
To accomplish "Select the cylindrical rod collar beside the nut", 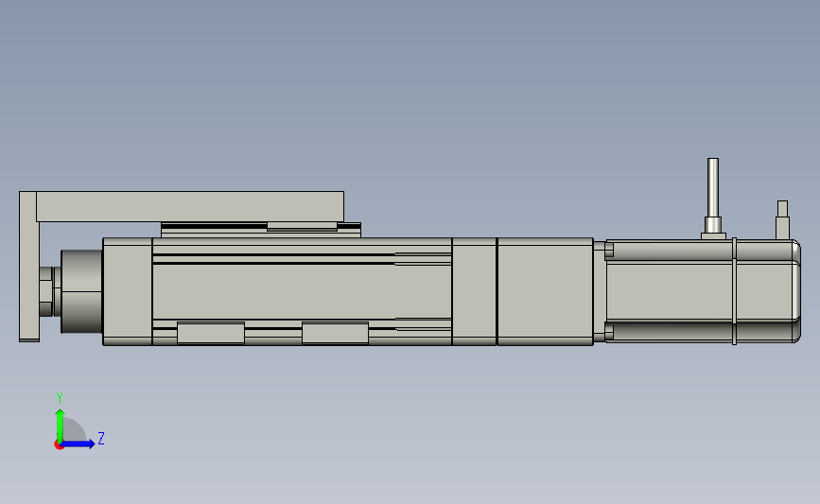I will tap(81, 291).
